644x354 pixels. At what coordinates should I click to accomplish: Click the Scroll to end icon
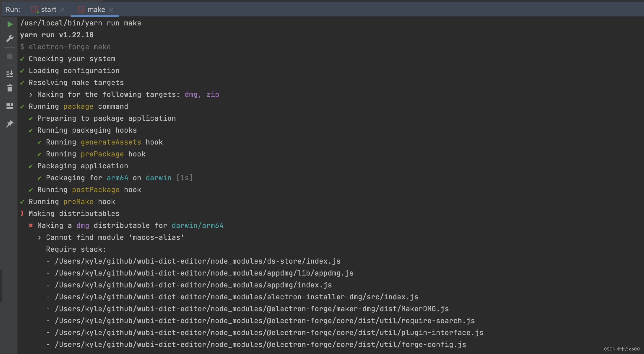click(10, 74)
